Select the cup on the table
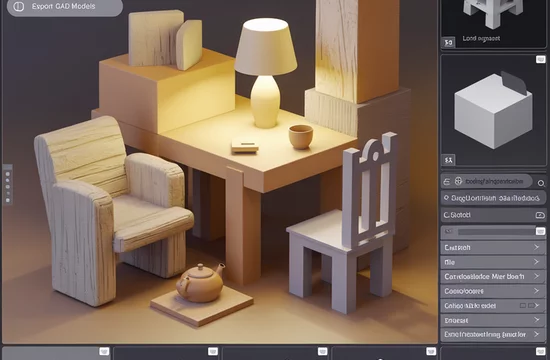 tap(301, 137)
